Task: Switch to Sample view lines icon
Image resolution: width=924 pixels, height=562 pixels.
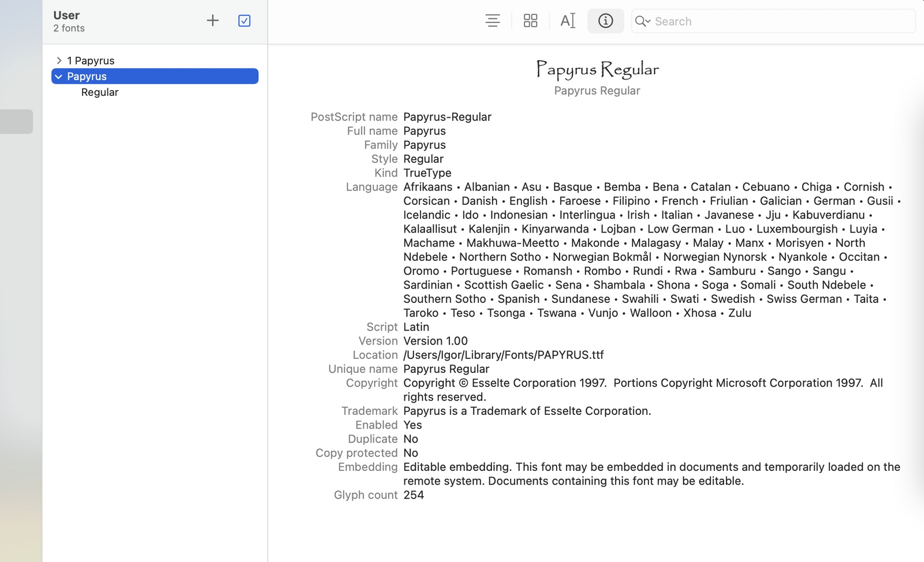Action: 493,21
